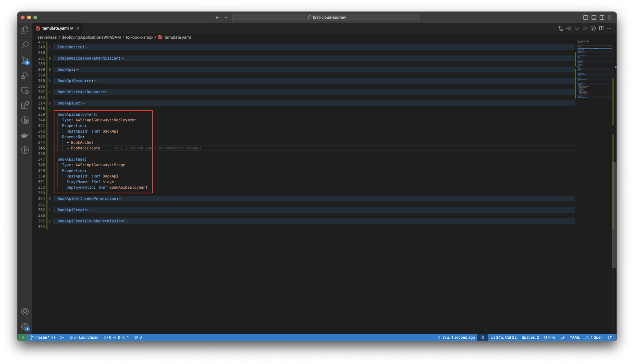Click the 'DeploymentId' property on line 352
This screenshot has height=364, width=634.
80,187
